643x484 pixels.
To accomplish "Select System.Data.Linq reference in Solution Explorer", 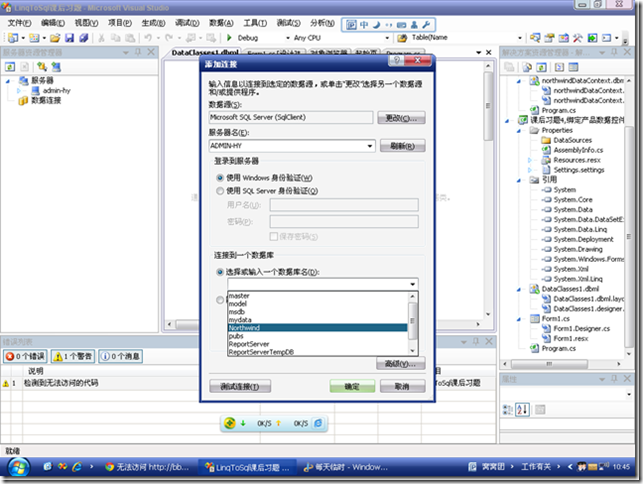I will (580, 229).
